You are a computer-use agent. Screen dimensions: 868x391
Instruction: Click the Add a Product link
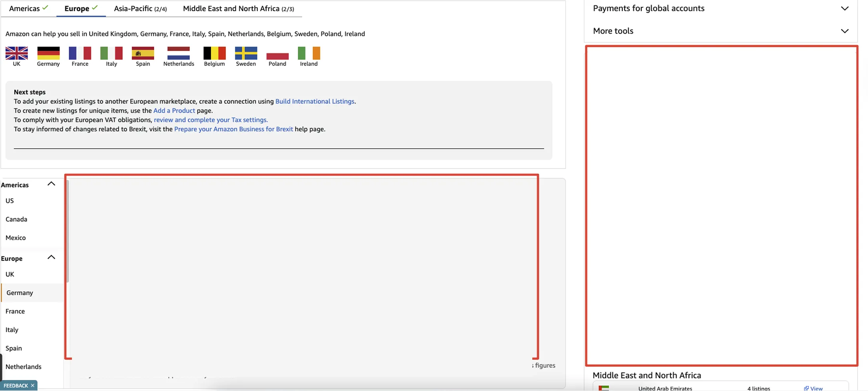174,110
